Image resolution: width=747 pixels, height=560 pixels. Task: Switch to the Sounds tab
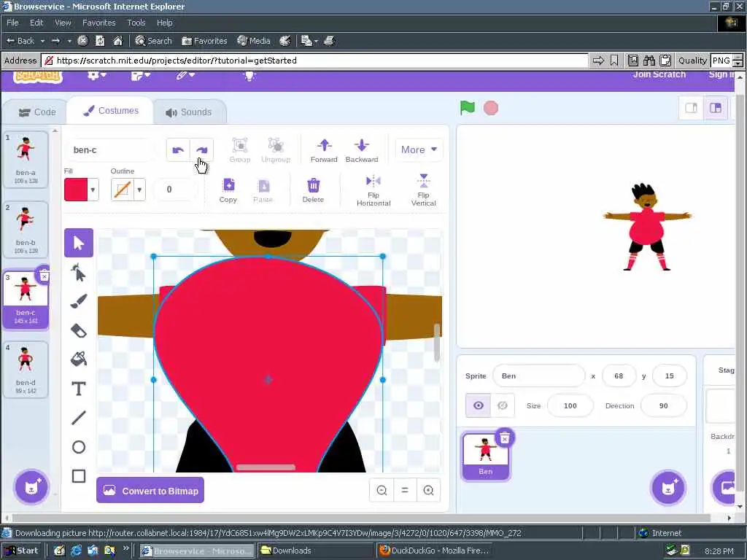coord(189,112)
